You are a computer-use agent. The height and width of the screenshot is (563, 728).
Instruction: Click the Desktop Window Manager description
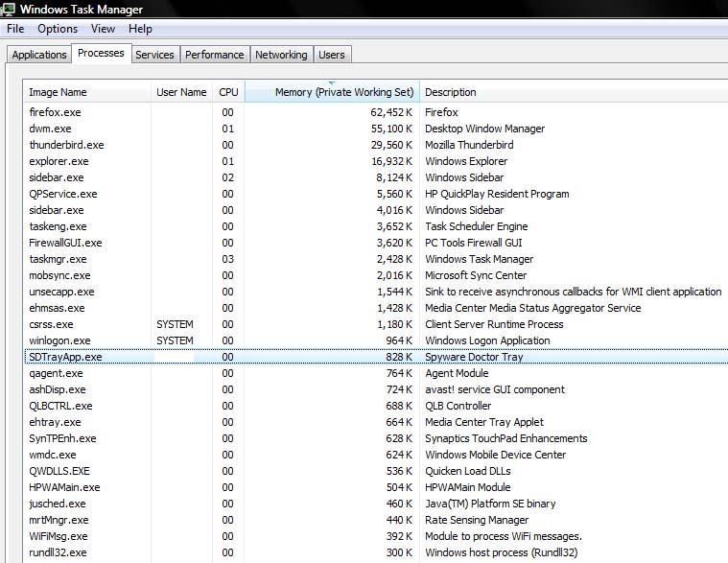pyautogui.click(x=484, y=129)
